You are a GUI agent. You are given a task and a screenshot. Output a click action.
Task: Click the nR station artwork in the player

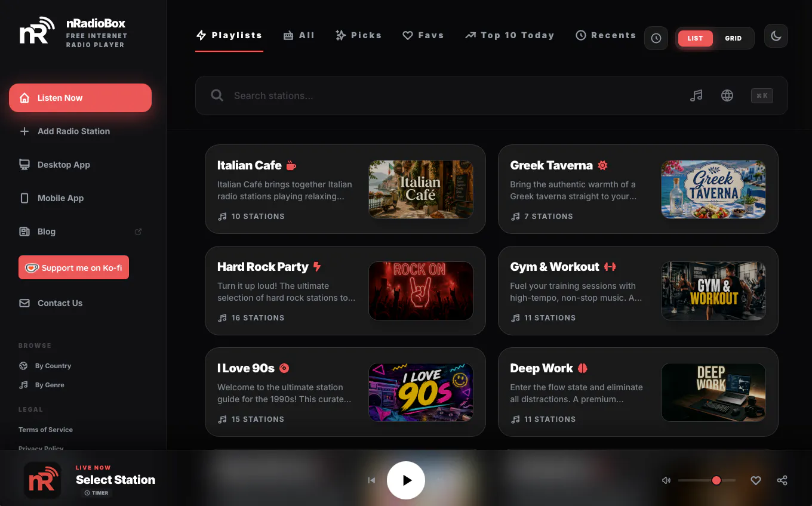click(x=42, y=480)
